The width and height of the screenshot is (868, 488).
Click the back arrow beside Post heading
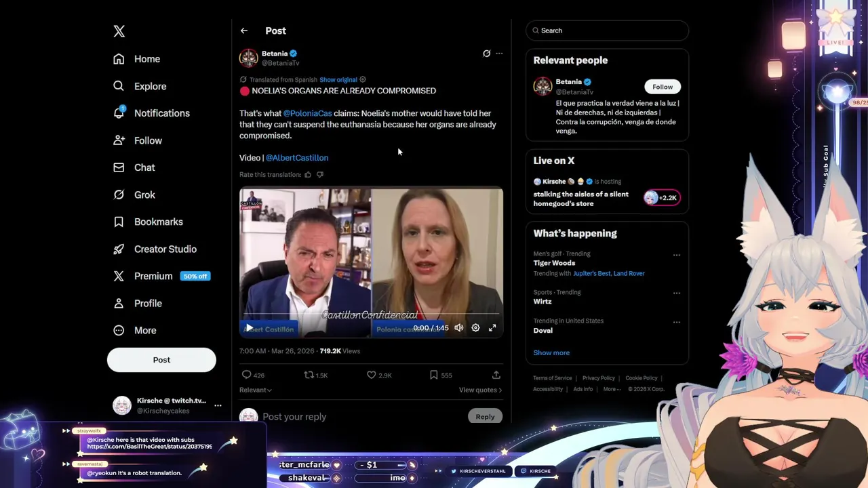click(244, 30)
